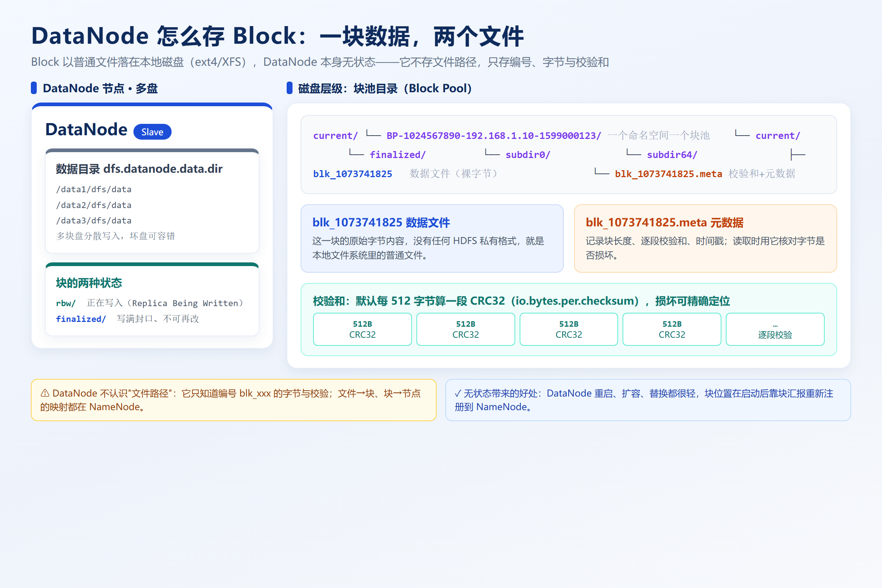Click the 一个命名空间一个块池 comment
Image resolution: width=882 pixels, height=588 pixels.
(x=659, y=135)
